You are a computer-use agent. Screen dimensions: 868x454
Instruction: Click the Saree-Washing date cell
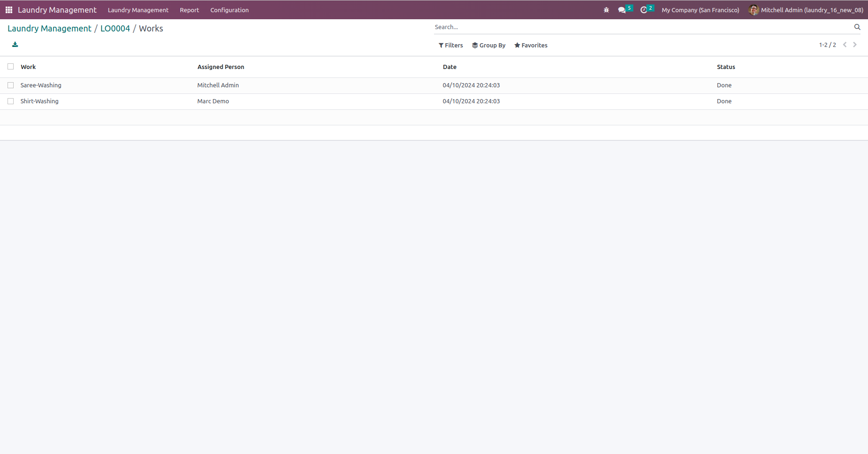[471, 85]
